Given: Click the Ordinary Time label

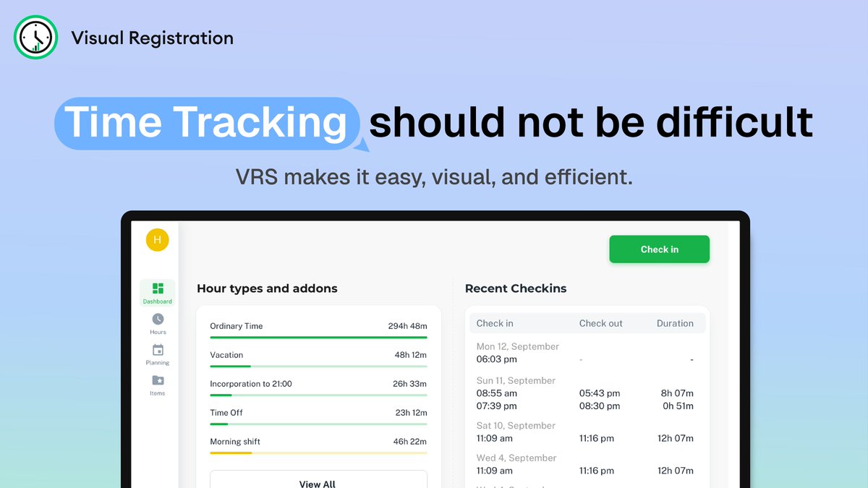Looking at the screenshot, I should click(237, 326).
